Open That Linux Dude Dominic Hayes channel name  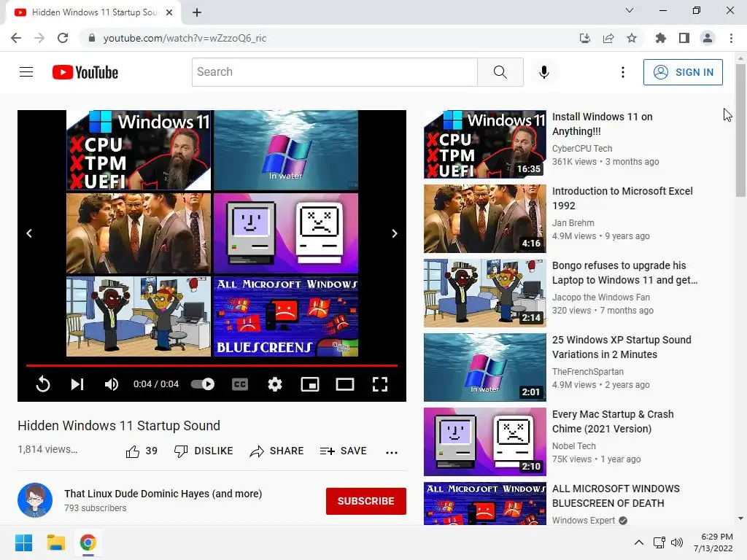(x=163, y=494)
